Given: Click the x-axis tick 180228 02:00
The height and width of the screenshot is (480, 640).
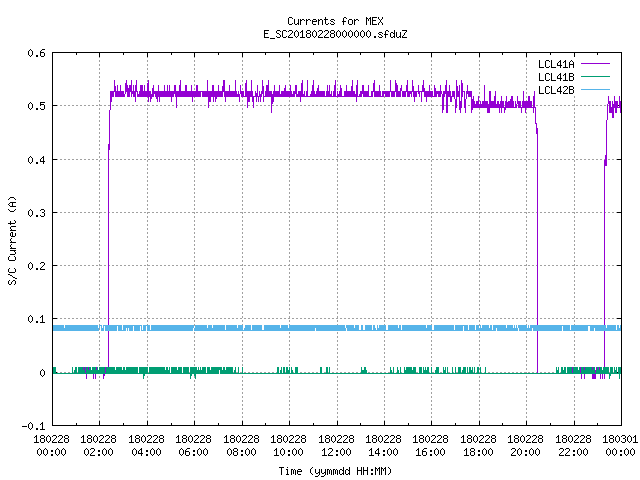Looking at the screenshot, I should [x=98, y=446].
